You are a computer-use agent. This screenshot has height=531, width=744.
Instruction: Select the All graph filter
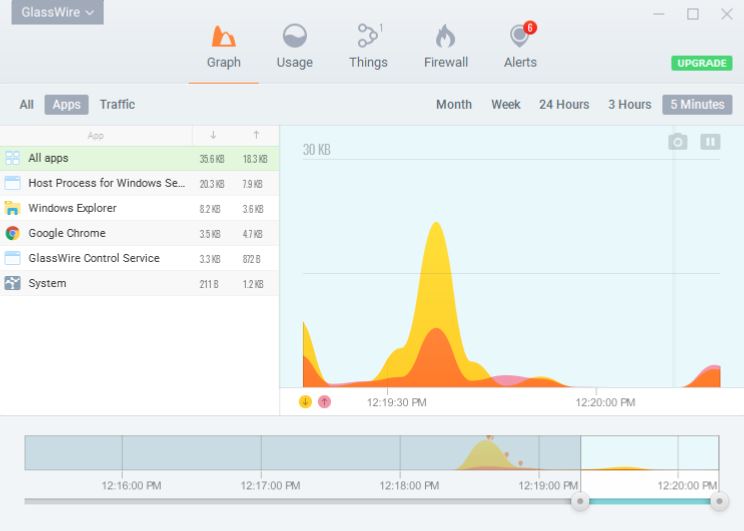click(27, 104)
